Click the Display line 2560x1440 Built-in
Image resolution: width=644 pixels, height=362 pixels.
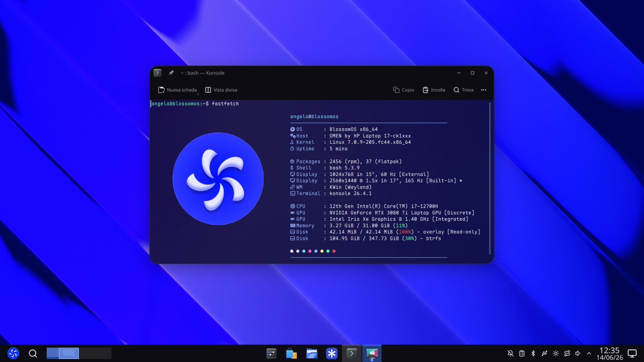tap(376, 181)
